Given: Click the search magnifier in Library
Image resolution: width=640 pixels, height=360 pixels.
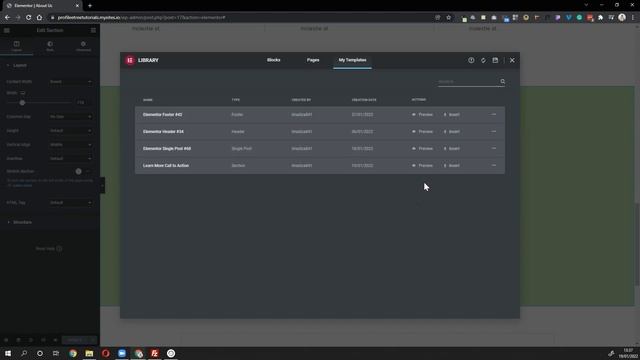Looking at the screenshot, I should (502, 82).
